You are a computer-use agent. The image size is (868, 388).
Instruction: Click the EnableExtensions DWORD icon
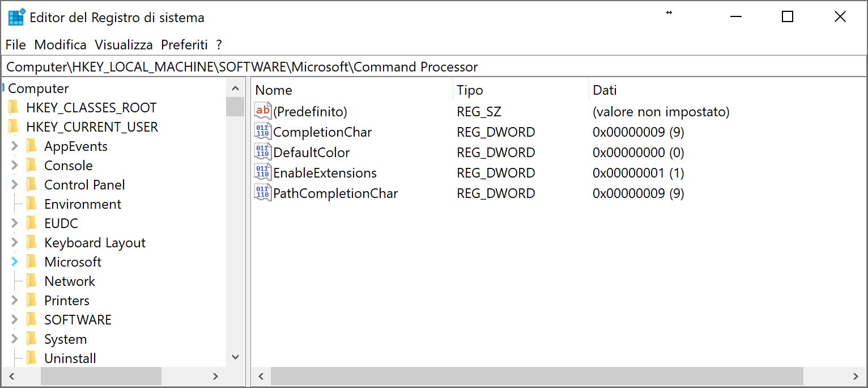pyautogui.click(x=263, y=172)
